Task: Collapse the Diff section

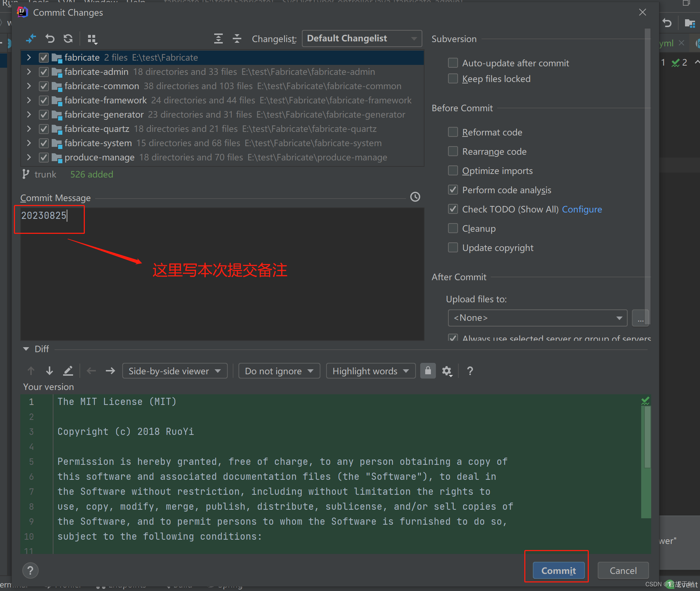Action: point(26,349)
